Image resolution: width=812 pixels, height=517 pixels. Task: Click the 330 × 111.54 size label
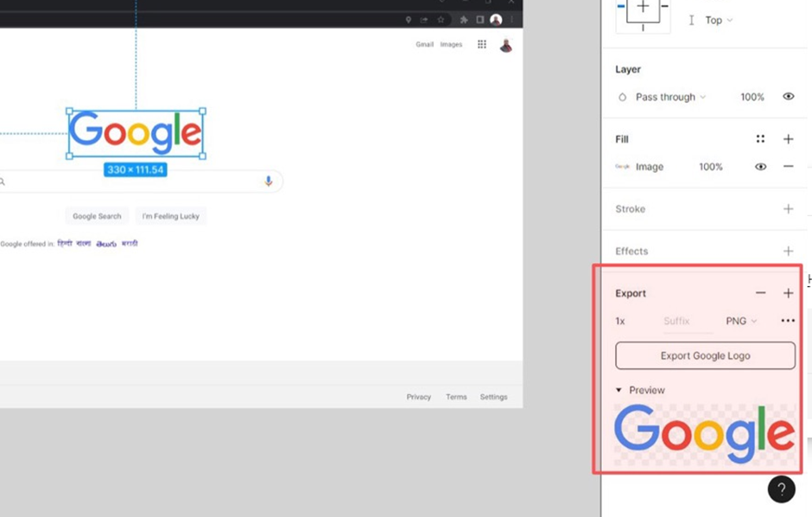(x=135, y=169)
